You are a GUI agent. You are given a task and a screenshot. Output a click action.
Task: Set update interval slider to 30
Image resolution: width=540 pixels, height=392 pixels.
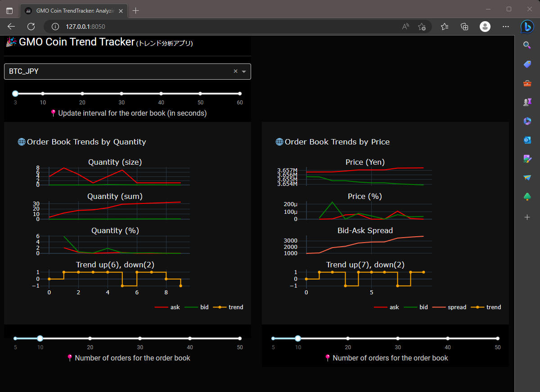point(121,94)
